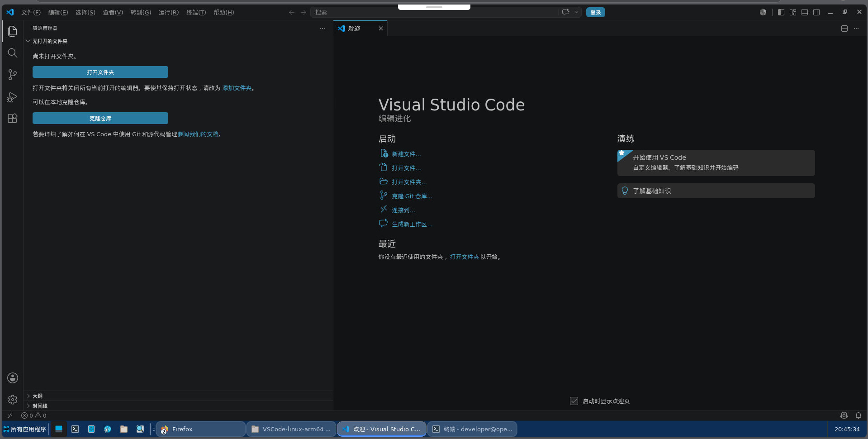Close the 欢迎 tab

click(381, 29)
